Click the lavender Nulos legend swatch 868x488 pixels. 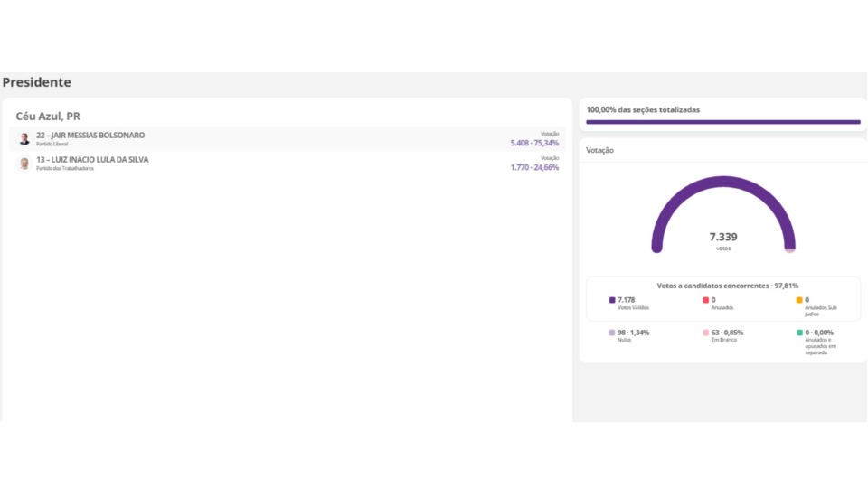pos(612,333)
